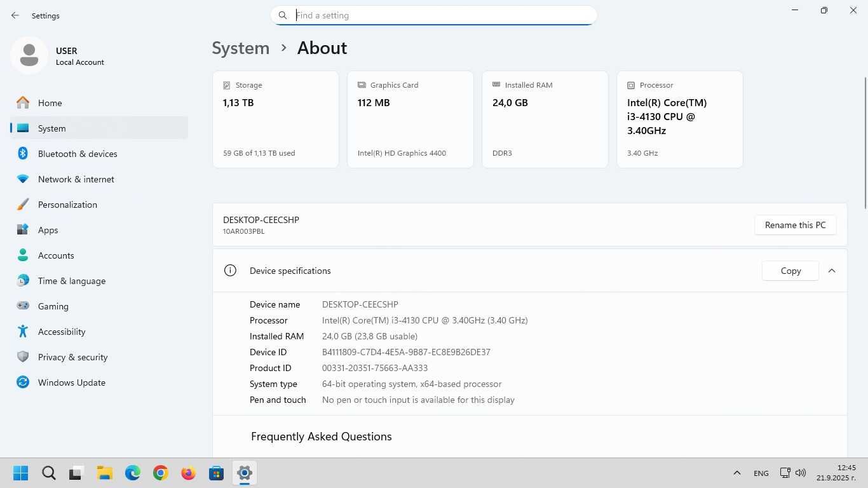
Task: Click Rename this PC button
Action: click(x=796, y=225)
